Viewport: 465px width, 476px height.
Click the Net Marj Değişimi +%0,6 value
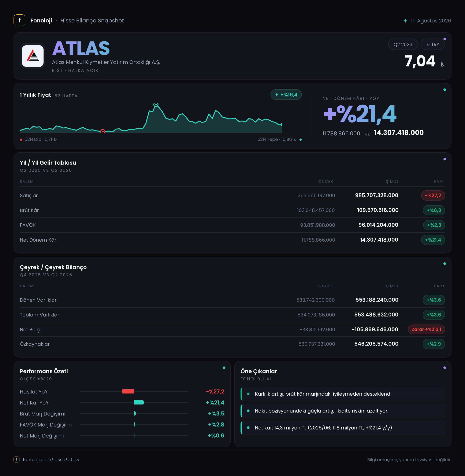[216, 436]
